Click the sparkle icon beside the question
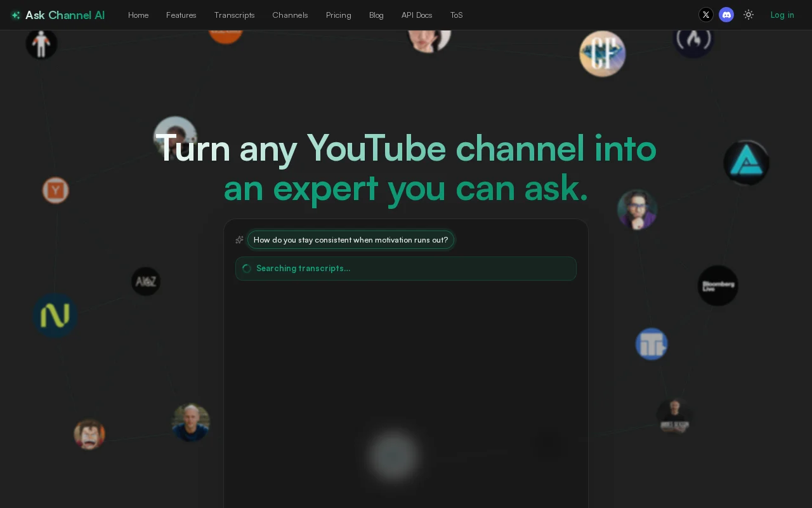Image resolution: width=812 pixels, height=508 pixels. click(239, 240)
